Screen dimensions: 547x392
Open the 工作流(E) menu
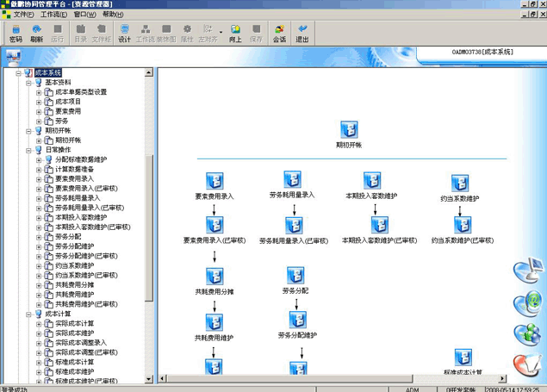coord(54,15)
